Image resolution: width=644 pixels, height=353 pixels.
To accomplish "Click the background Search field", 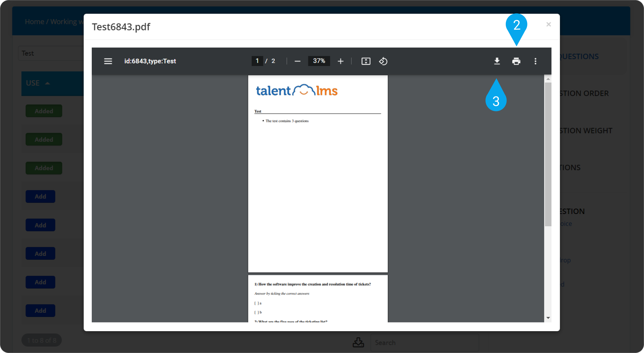I will [425, 342].
